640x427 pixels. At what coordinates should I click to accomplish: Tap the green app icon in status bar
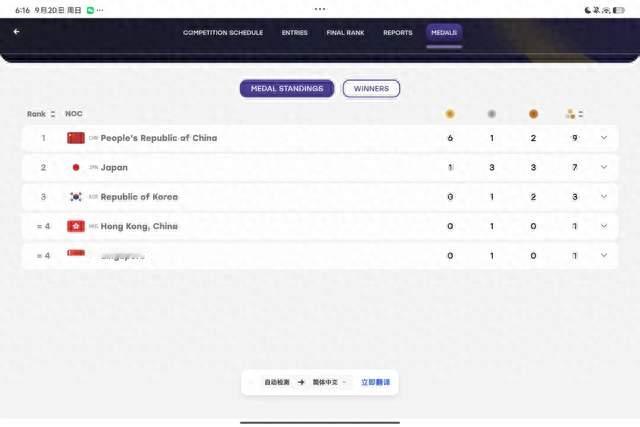click(90, 10)
